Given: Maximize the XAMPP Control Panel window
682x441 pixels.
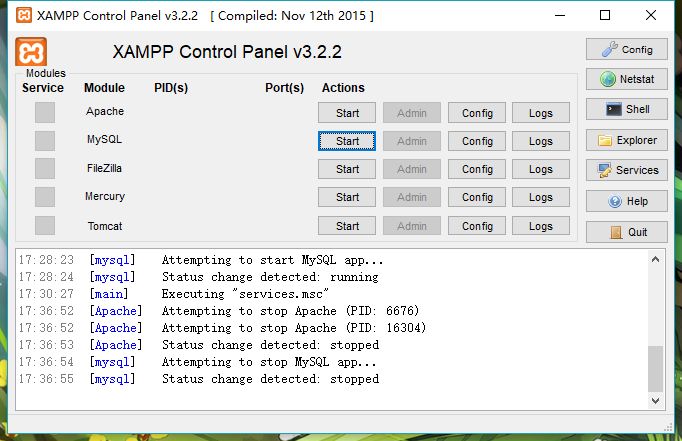Looking at the screenshot, I should pos(605,15).
